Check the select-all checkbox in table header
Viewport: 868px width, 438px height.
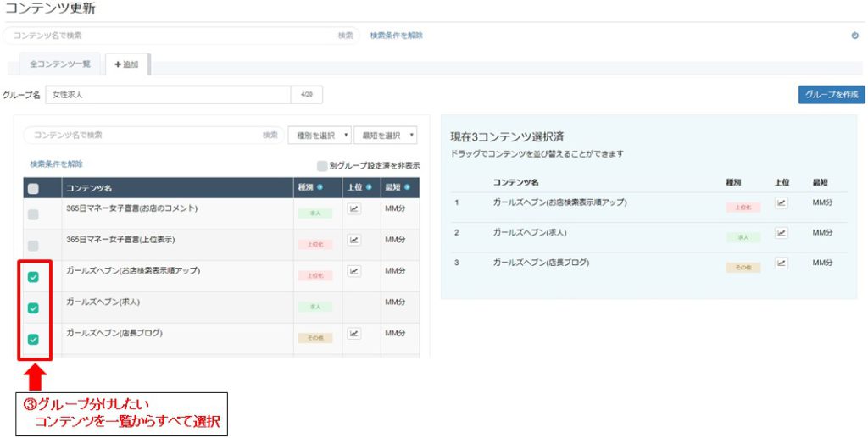click(x=33, y=189)
